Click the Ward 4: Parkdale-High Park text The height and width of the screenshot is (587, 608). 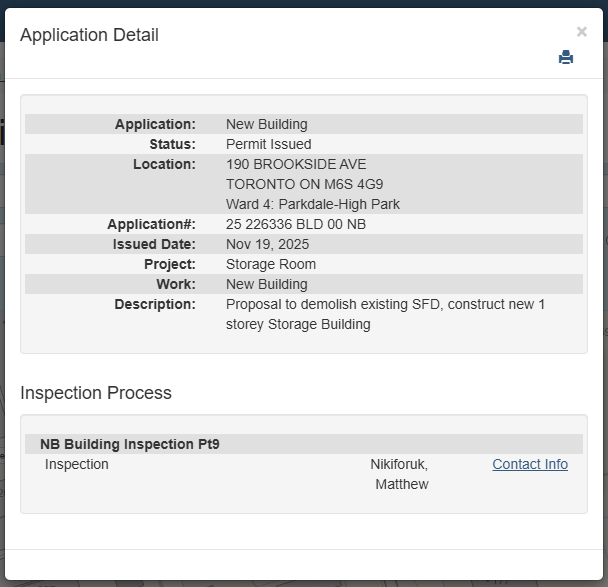pyautogui.click(x=313, y=204)
